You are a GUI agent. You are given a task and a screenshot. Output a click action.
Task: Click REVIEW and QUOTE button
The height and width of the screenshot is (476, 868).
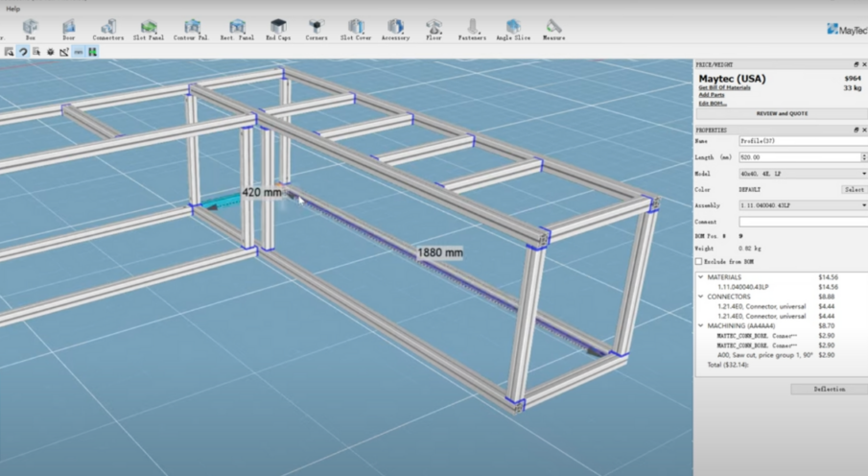click(782, 113)
